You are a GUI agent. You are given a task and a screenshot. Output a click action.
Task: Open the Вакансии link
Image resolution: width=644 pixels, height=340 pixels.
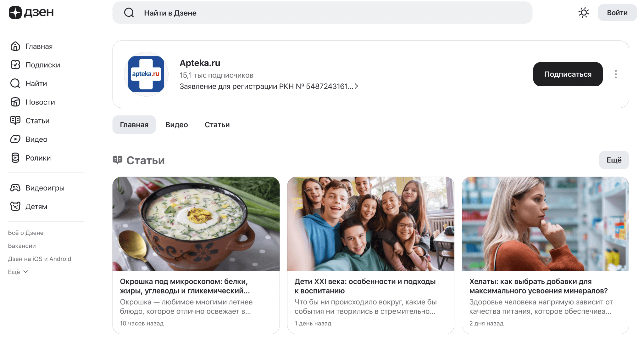tap(22, 246)
